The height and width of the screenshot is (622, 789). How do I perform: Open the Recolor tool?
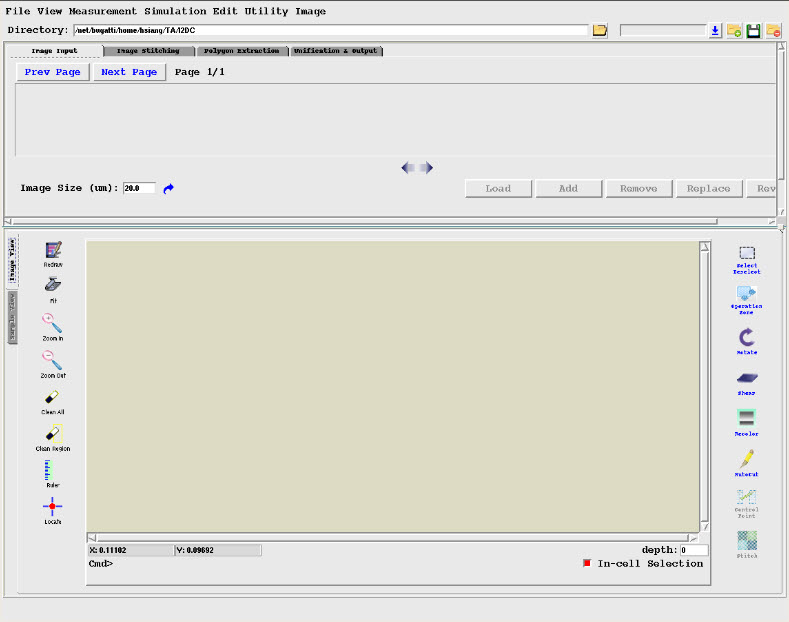pyautogui.click(x=746, y=418)
